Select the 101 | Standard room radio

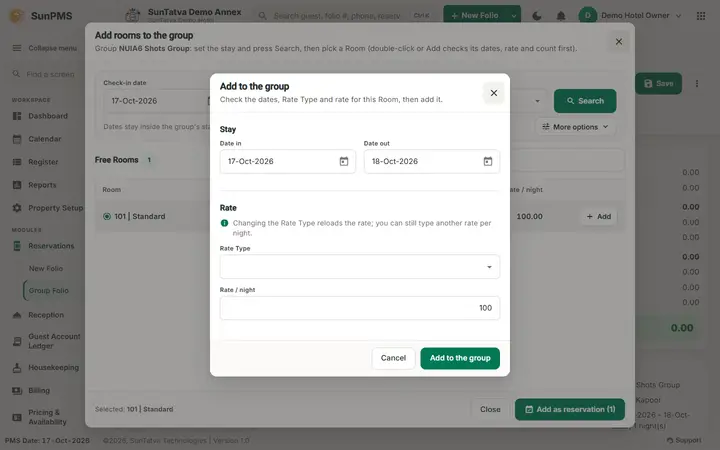pyautogui.click(x=107, y=216)
